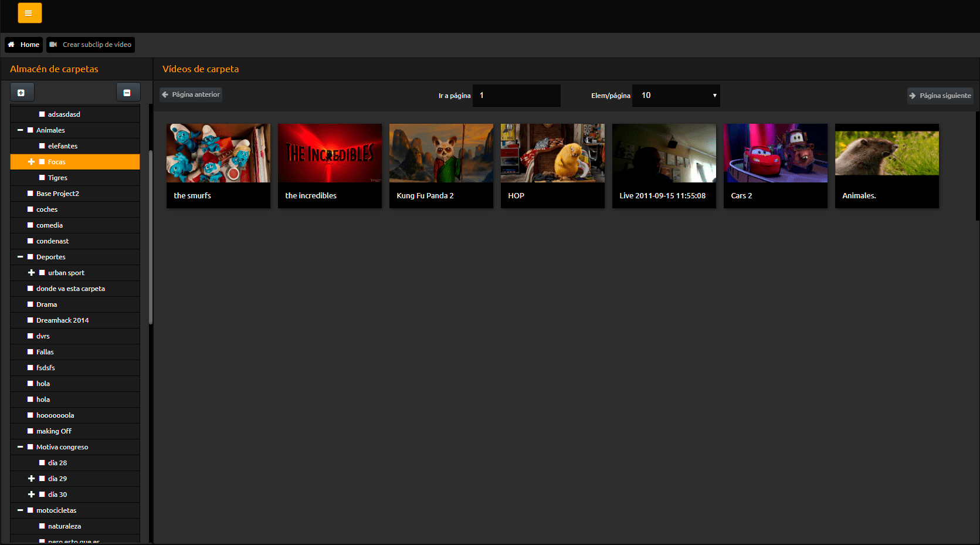Open the Animales. video thumbnail
The width and height of the screenshot is (980, 545).
(887, 153)
